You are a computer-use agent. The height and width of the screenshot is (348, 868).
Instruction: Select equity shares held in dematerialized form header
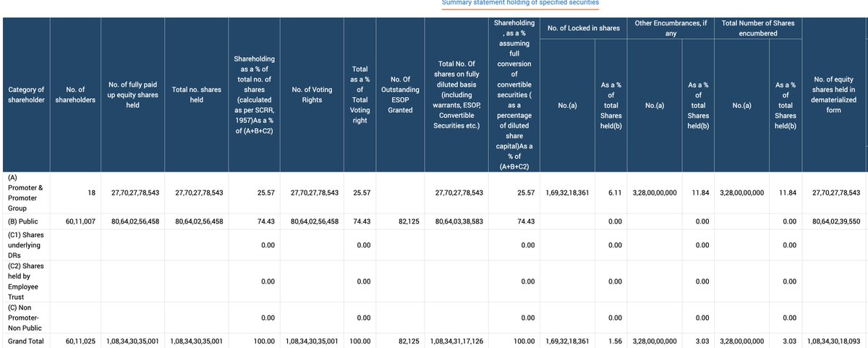[834, 95]
